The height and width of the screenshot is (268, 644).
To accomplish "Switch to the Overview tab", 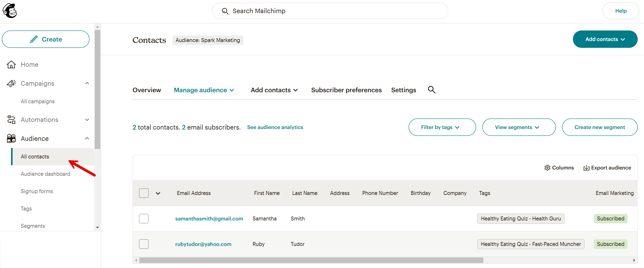I will (147, 90).
